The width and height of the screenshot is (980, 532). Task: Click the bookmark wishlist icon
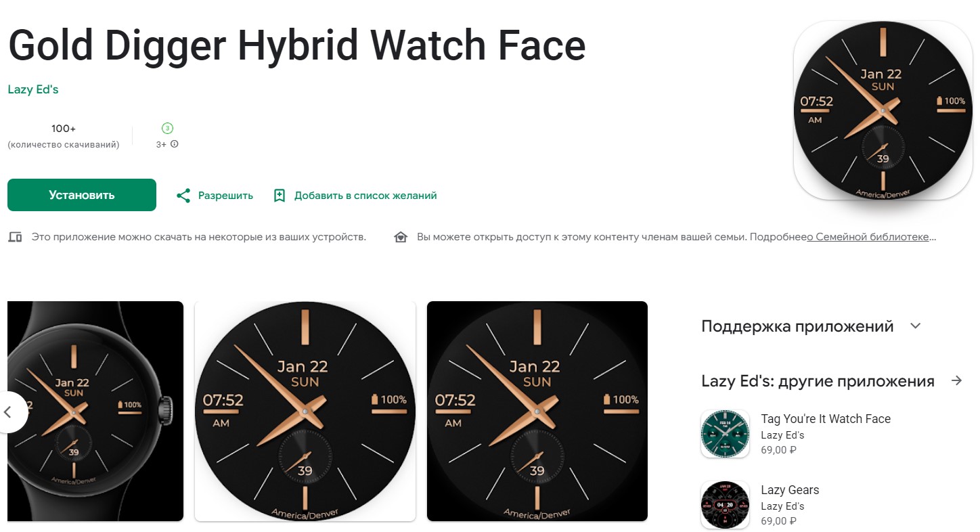click(x=279, y=196)
